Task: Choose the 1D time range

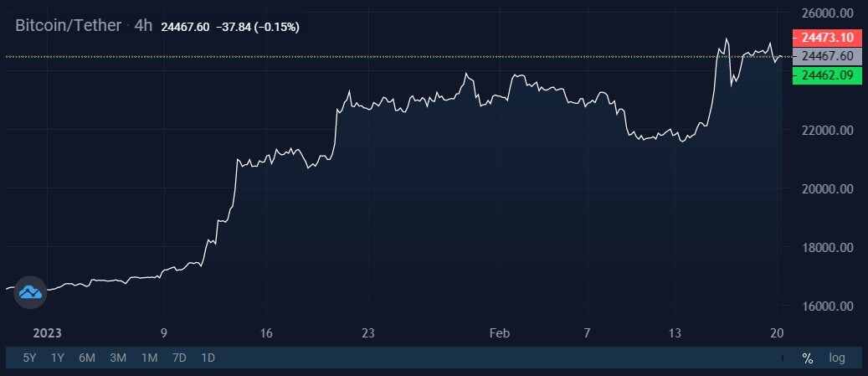Action: tap(208, 358)
